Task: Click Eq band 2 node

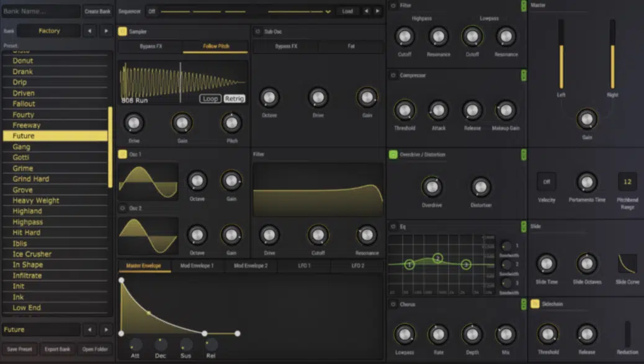Action: [x=438, y=258]
